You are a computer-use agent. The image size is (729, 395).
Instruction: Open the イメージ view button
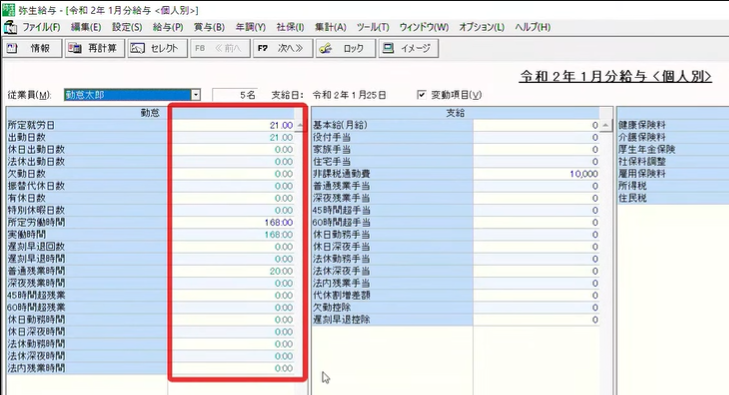(409, 48)
